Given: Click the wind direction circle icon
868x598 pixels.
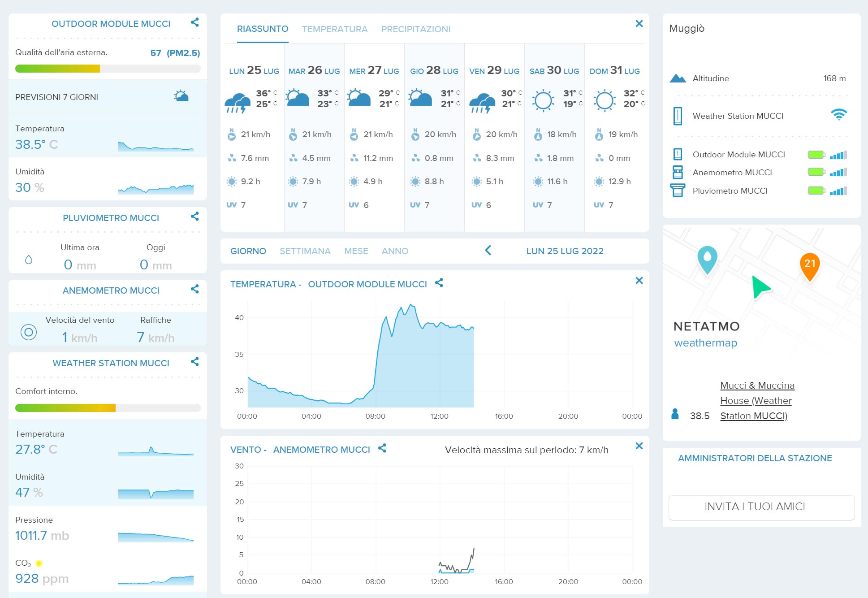Looking at the screenshot, I should (29, 332).
